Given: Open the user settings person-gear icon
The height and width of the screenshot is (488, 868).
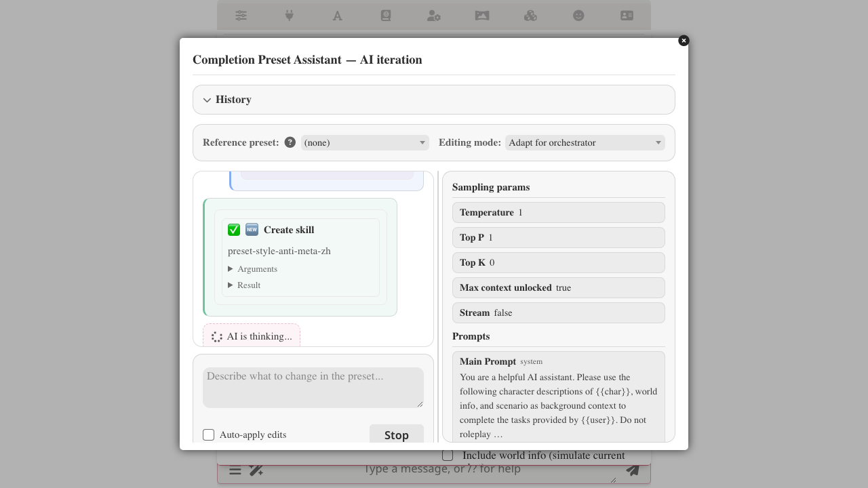Looking at the screenshot, I should (x=434, y=16).
